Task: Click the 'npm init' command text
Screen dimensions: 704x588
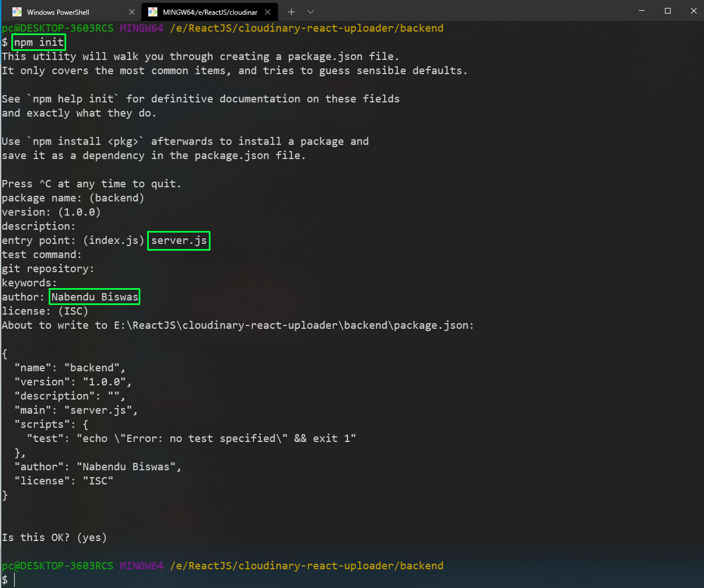Action: [x=39, y=42]
